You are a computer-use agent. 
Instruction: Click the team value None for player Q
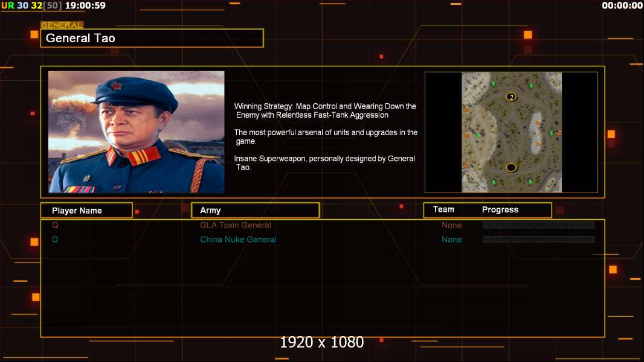coord(451,225)
